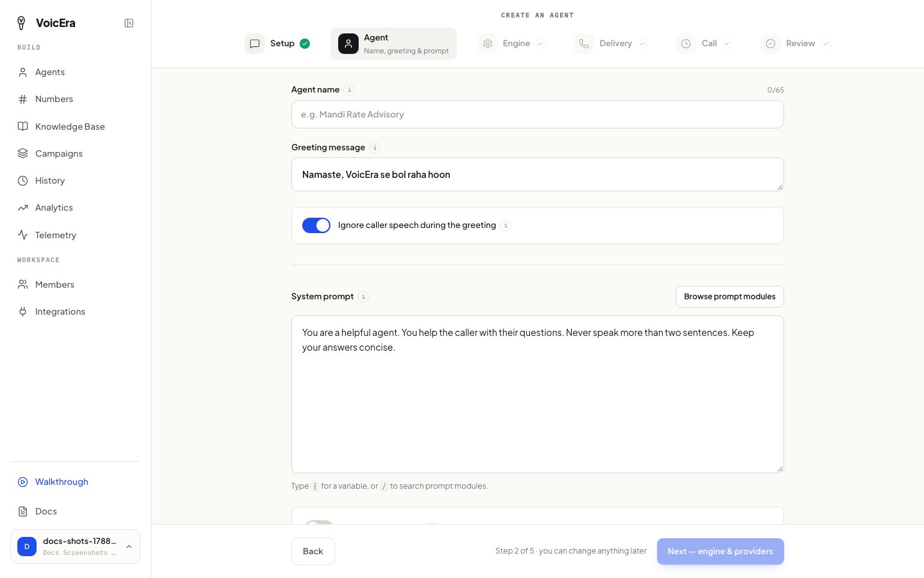Image resolution: width=924 pixels, height=578 pixels.
Task: Click the Agent step person icon
Action: [348, 44]
